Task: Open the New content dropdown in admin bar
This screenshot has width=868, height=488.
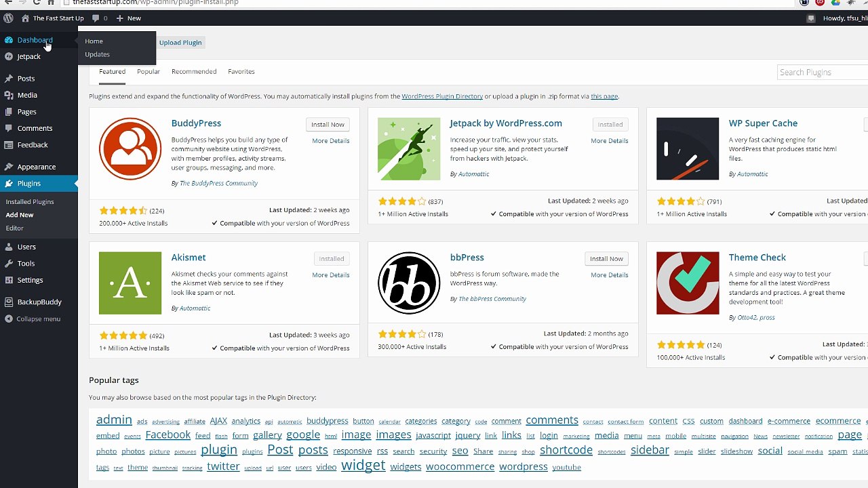Action: [128, 18]
